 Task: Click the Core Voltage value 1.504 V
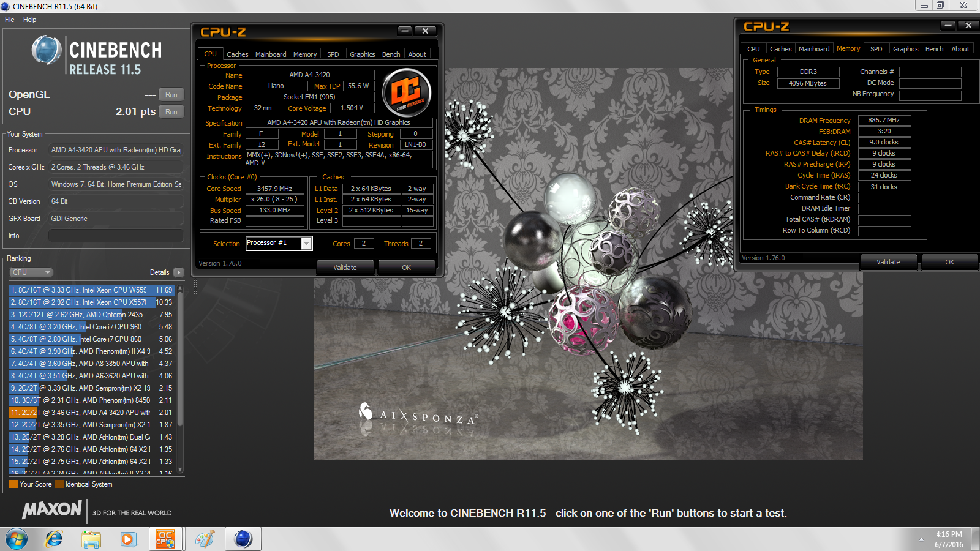(x=352, y=108)
